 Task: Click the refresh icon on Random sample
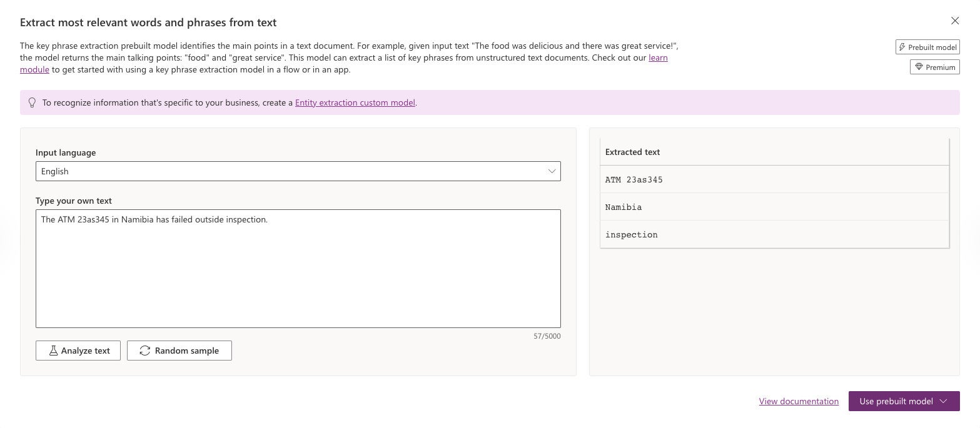(x=144, y=351)
